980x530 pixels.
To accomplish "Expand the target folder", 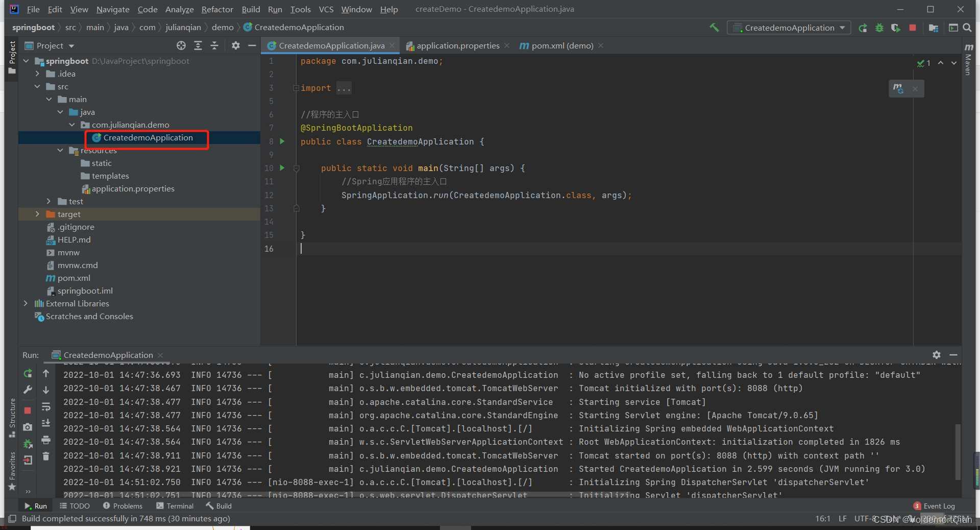I will tap(37, 214).
